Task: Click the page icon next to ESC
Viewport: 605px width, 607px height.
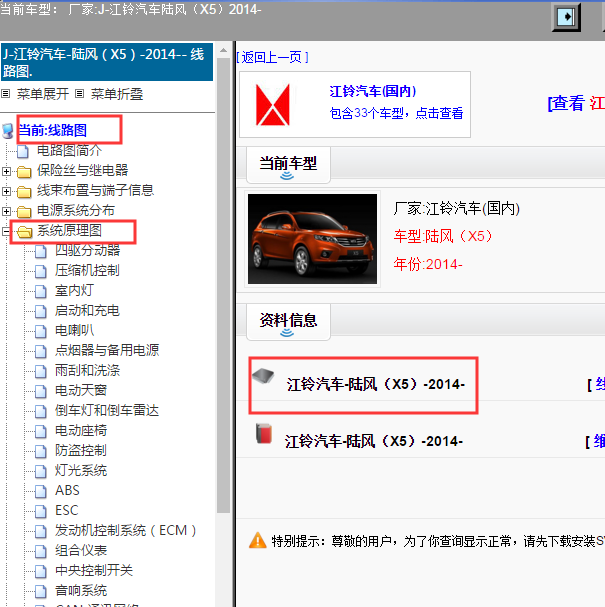Action: click(41, 511)
